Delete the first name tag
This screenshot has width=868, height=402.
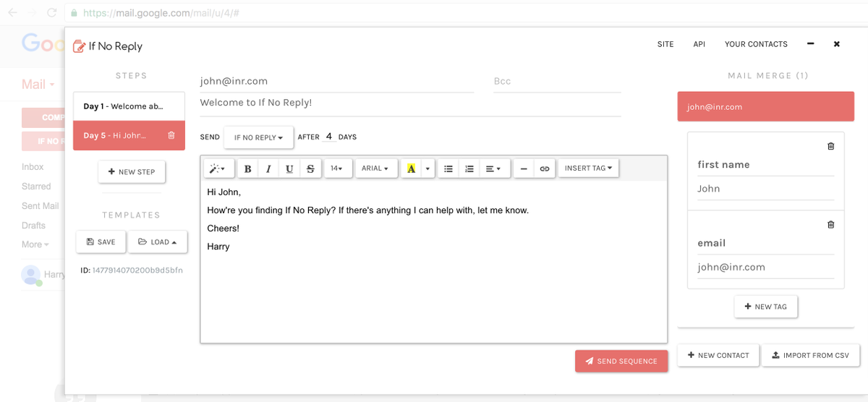click(830, 146)
